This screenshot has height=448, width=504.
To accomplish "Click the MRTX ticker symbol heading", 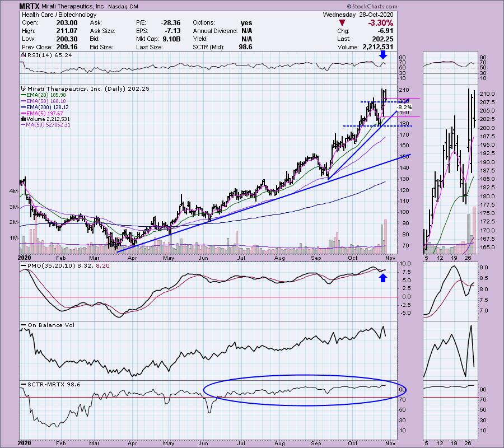I will coord(29,6).
